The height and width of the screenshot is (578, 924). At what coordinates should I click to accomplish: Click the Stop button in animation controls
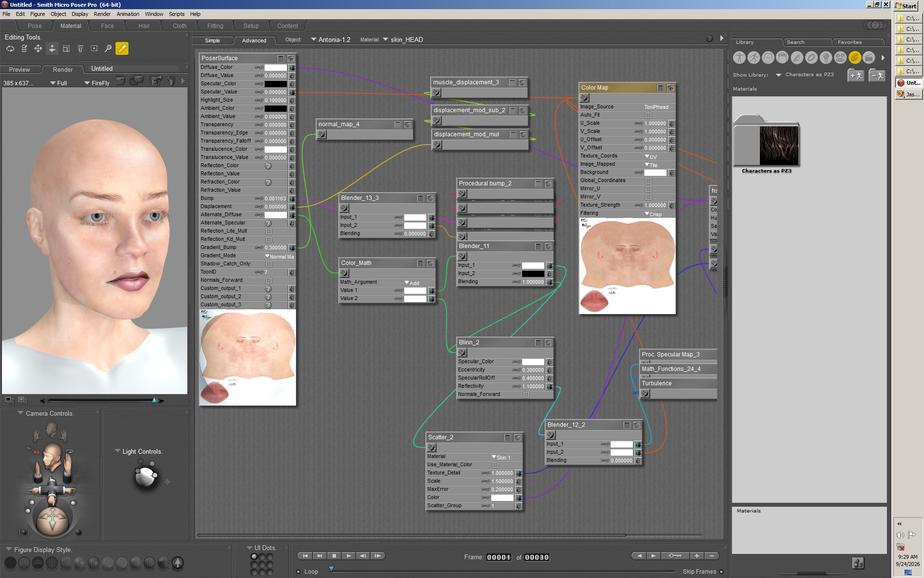click(334, 556)
